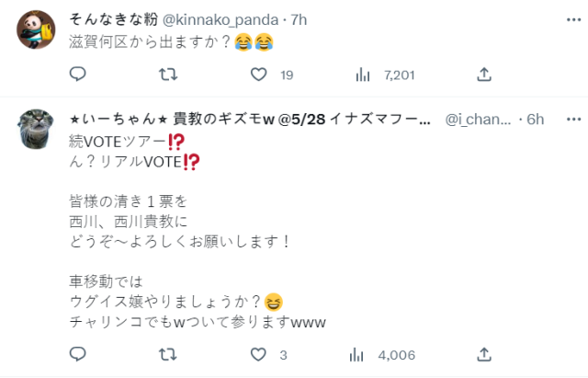The width and height of the screenshot is (588, 378).
Task: Open the 6h timestamp permalink
Action: pos(537,120)
